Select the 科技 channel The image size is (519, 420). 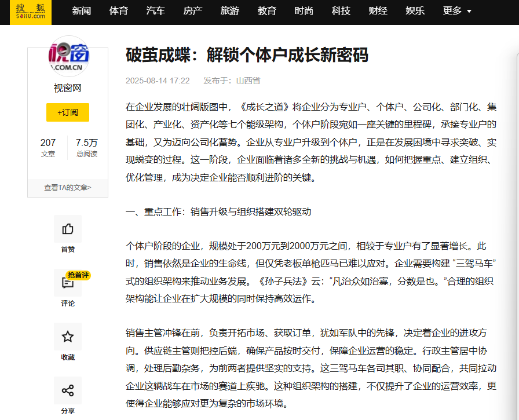[341, 10]
